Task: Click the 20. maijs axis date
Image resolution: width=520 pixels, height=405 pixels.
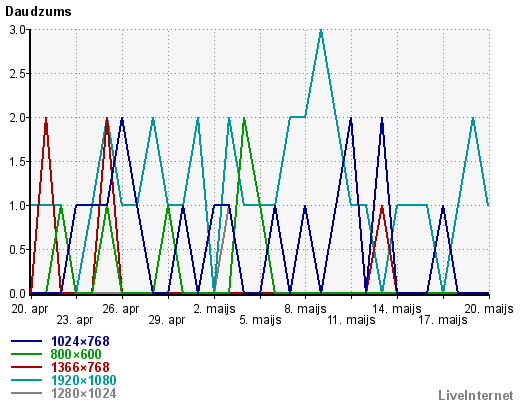Action: point(489,309)
